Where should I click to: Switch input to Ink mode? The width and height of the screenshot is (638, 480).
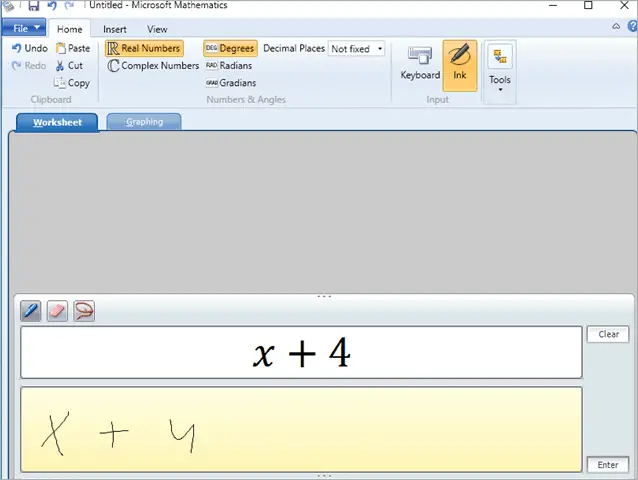(x=459, y=65)
